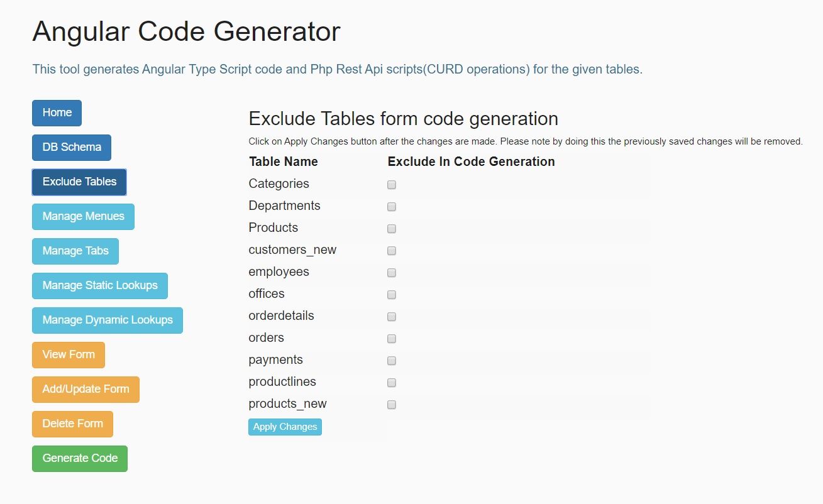Open Manage Dynamic Lookups
823x504 pixels.
pos(108,320)
